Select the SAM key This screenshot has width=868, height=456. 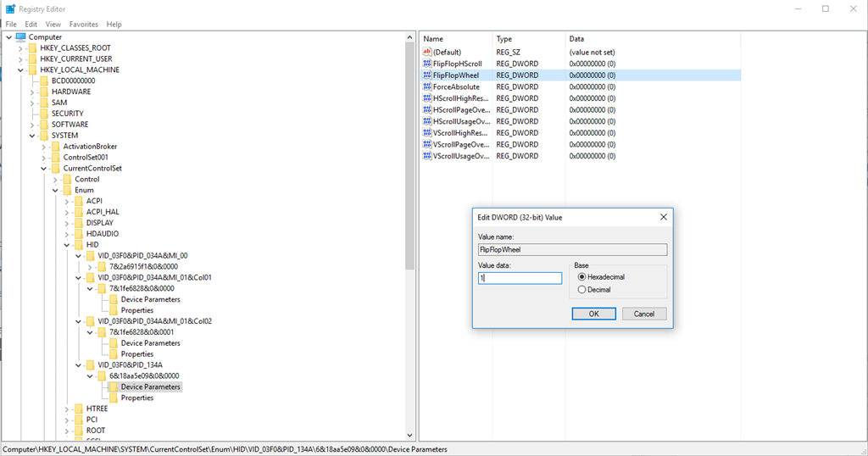click(59, 103)
